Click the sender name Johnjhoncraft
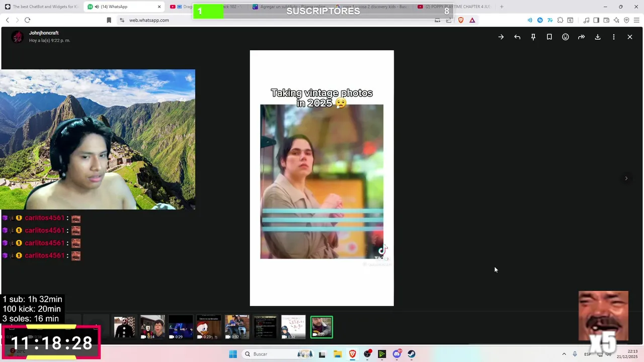644x362 pixels. [44, 33]
